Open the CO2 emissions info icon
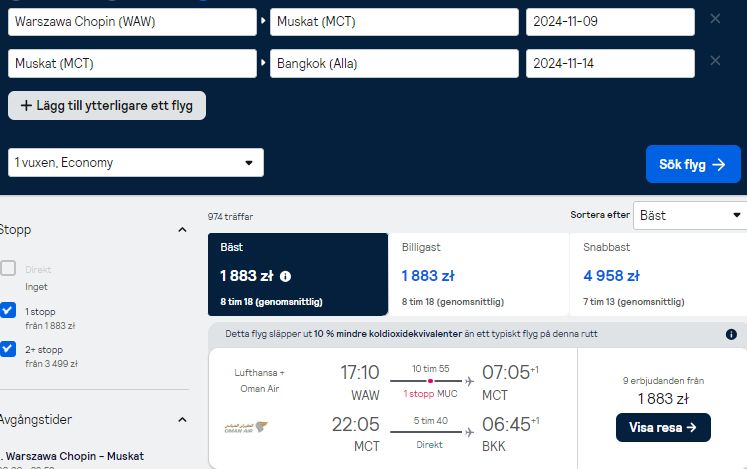747x469 pixels. (x=731, y=334)
